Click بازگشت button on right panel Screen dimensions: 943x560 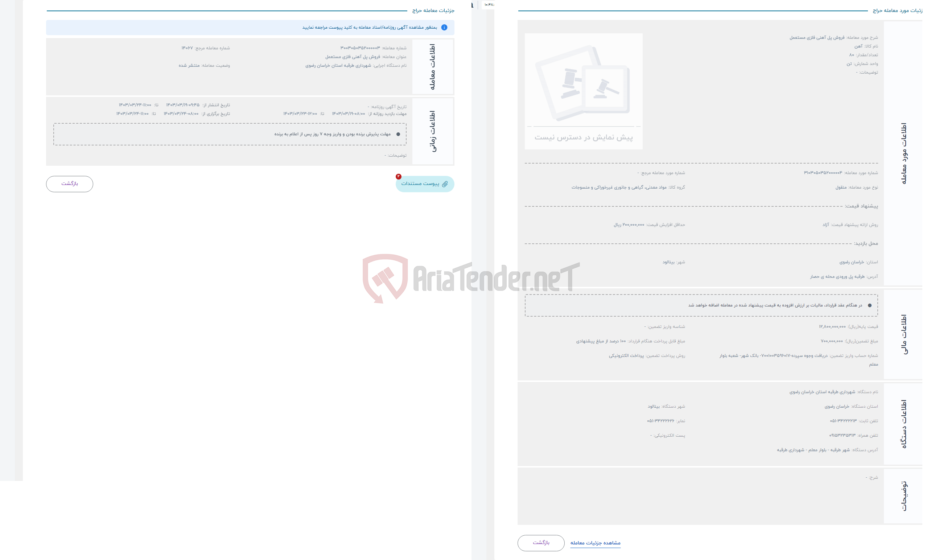(x=541, y=542)
